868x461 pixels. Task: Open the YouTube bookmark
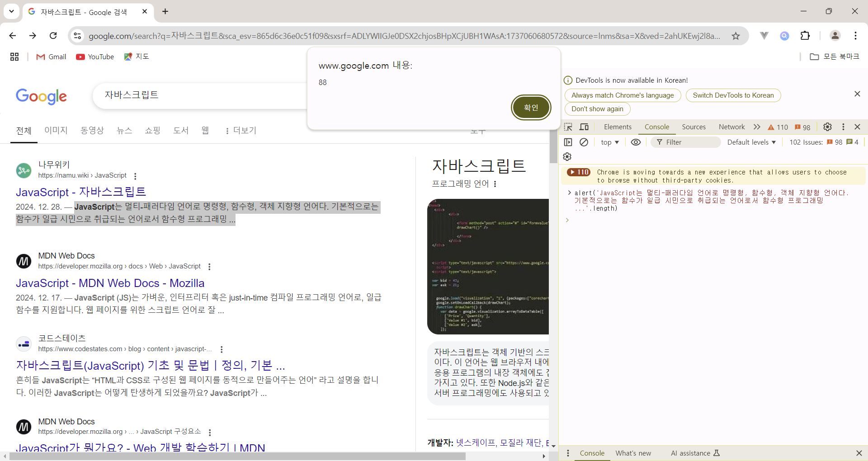pos(95,56)
